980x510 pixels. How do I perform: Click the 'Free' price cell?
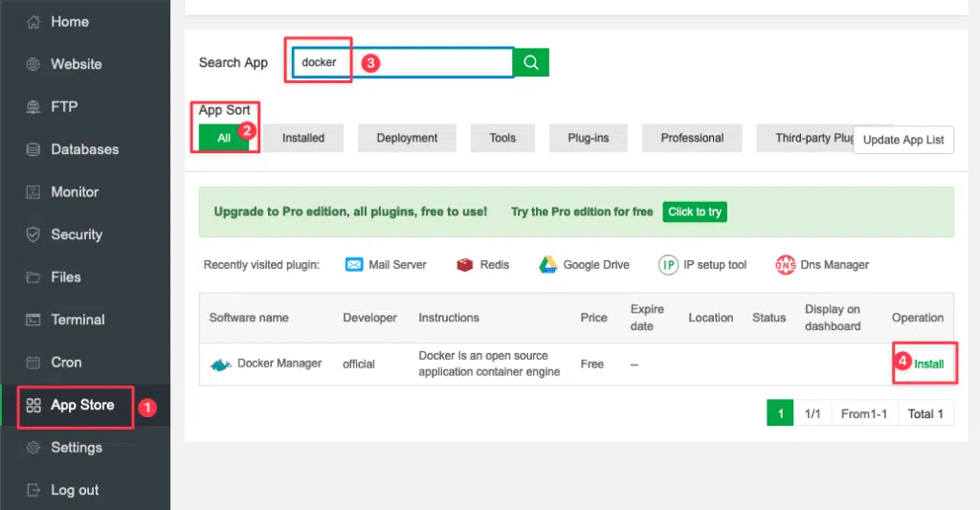coord(591,365)
